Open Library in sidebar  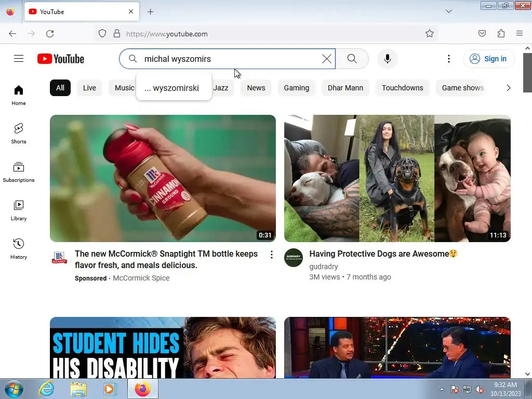[19, 211]
